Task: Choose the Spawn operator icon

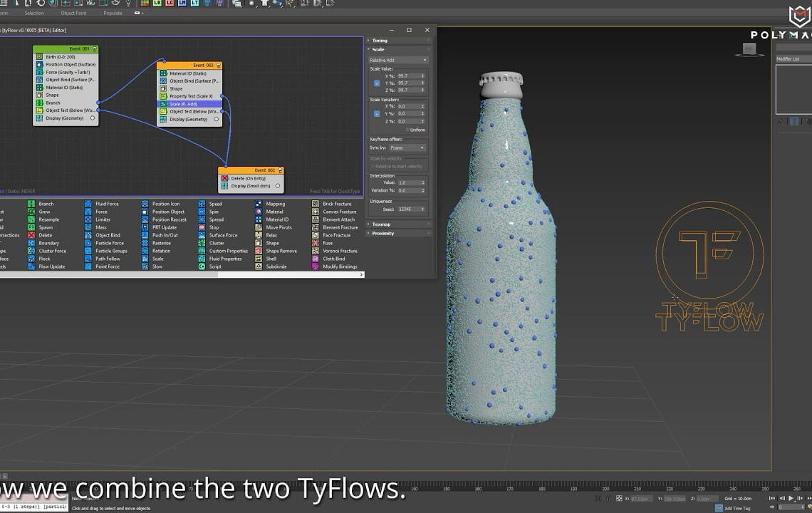Action: click(x=31, y=227)
